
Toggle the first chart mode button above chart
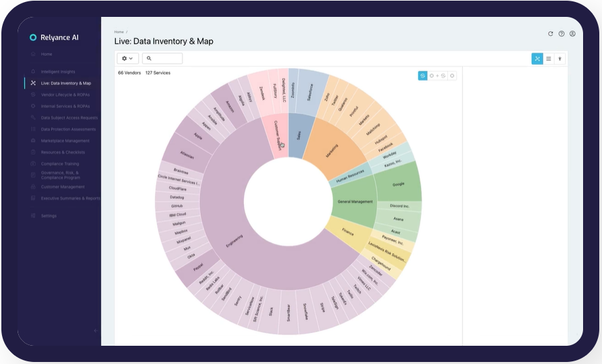click(423, 76)
